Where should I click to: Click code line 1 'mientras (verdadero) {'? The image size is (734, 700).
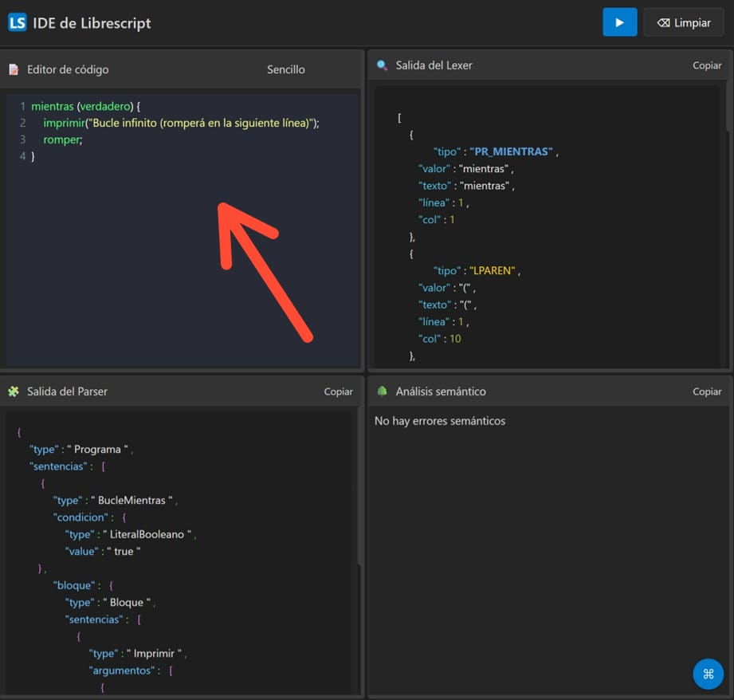(85, 106)
